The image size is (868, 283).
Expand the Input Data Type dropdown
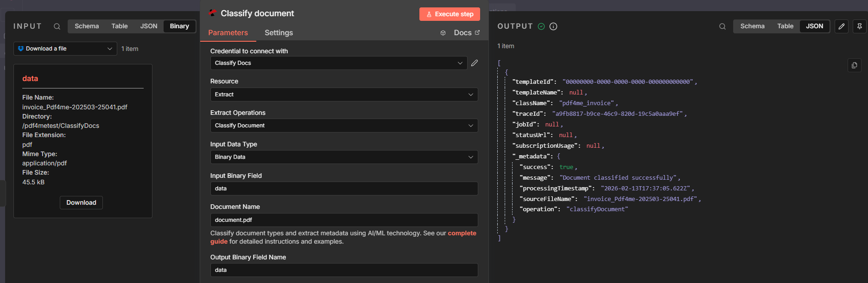343,157
